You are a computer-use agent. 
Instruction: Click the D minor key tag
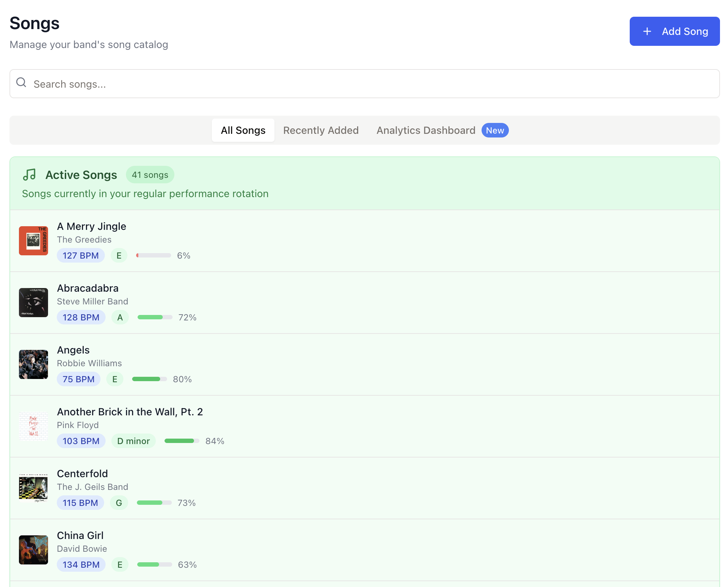134,441
